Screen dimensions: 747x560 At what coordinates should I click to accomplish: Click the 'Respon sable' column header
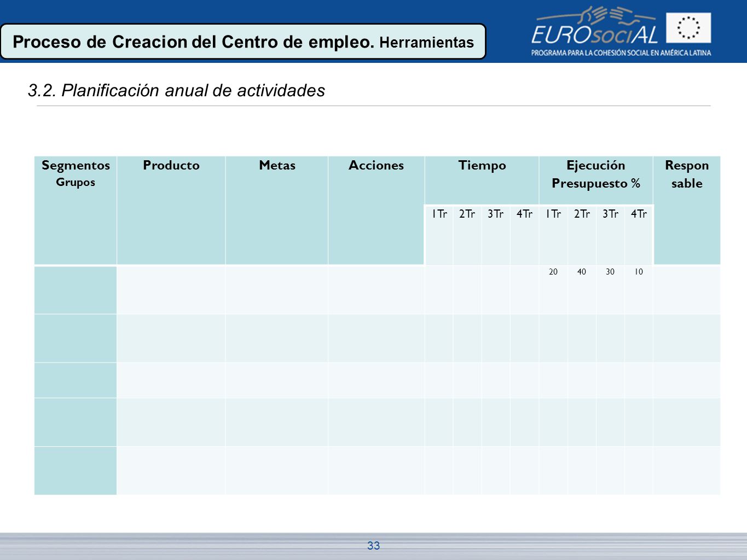pos(687,211)
